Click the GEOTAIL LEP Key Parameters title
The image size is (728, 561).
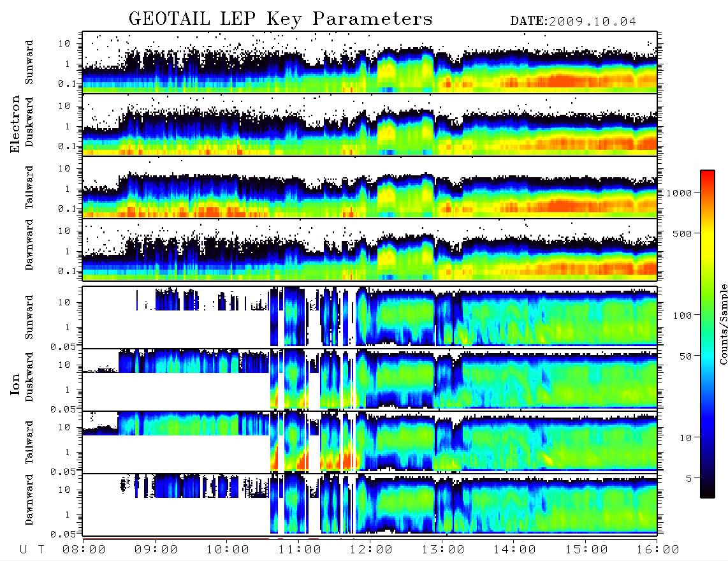click(x=280, y=19)
